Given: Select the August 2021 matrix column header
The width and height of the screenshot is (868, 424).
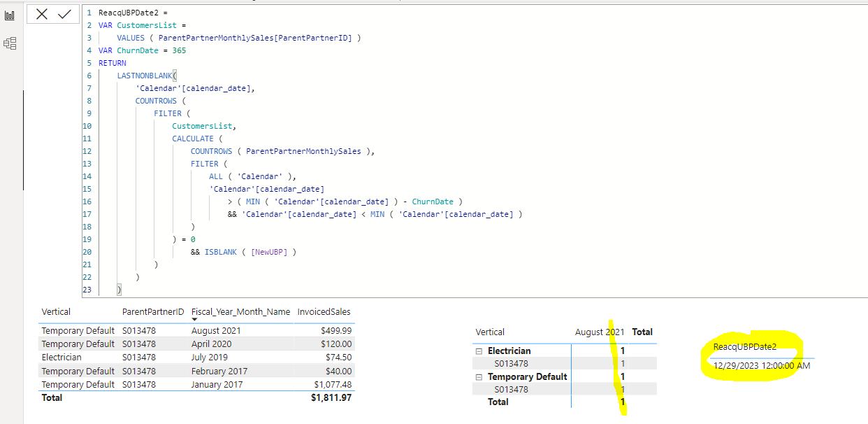Looking at the screenshot, I should pos(600,332).
